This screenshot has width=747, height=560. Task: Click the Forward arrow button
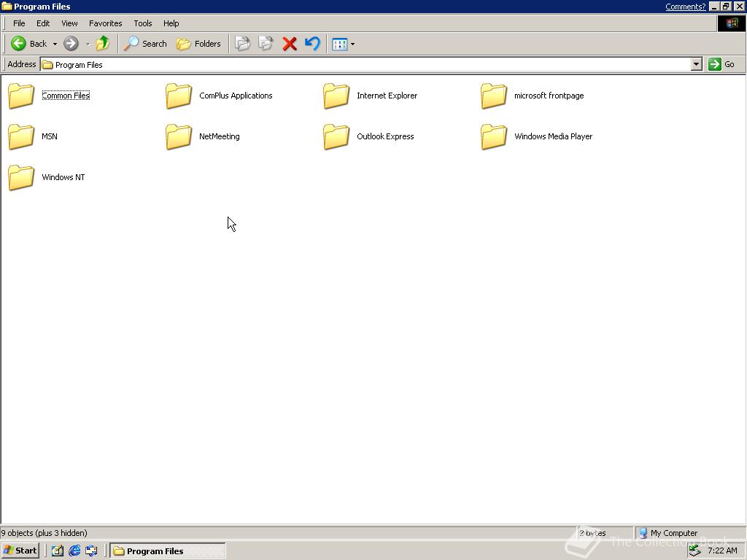click(x=71, y=43)
